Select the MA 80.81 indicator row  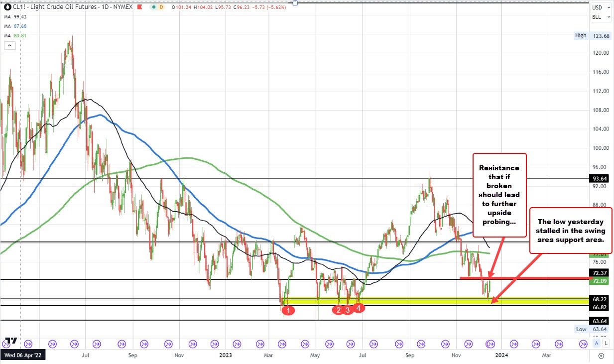click(x=14, y=35)
